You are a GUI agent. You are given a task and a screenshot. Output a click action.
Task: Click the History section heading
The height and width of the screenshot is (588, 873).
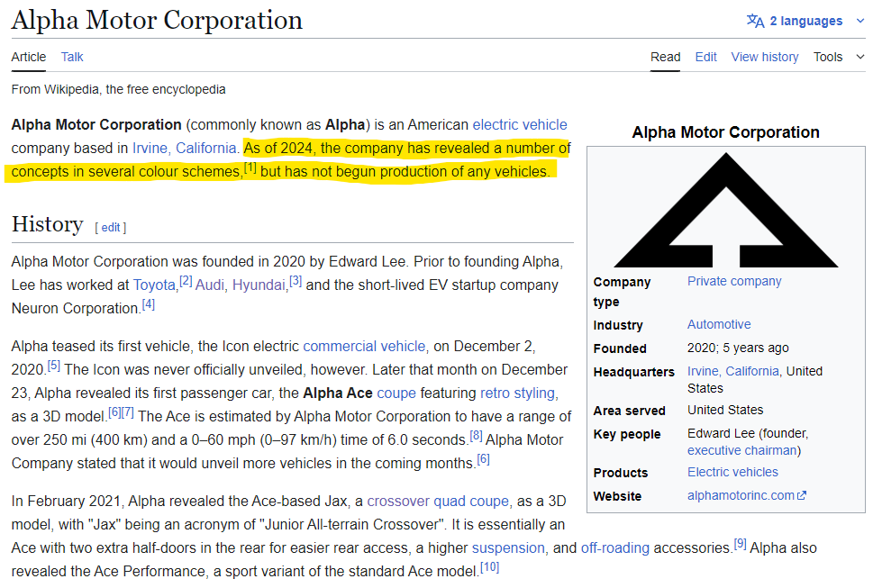click(x=48, y=224)
